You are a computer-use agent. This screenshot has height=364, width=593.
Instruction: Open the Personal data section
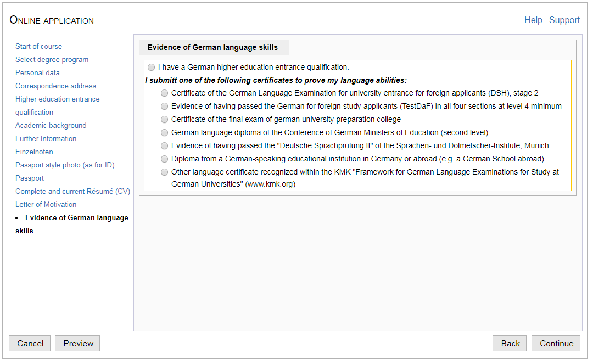(x=37, y=73)
